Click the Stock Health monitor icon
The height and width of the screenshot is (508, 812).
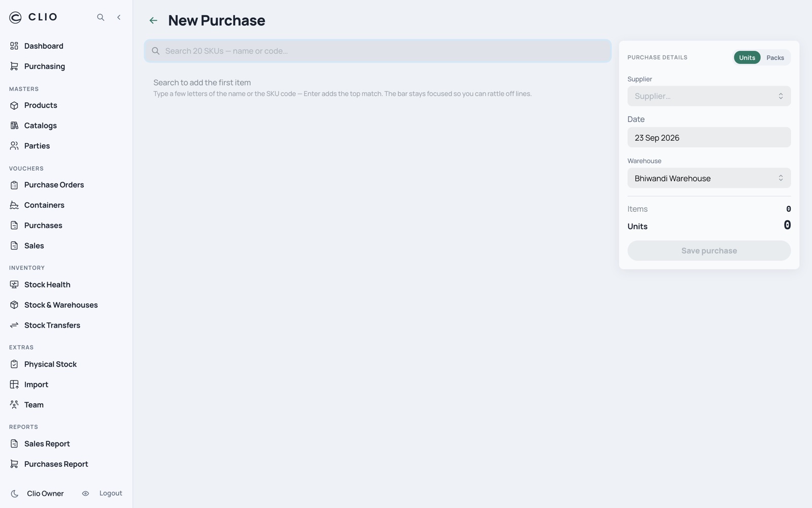(14, 284)
